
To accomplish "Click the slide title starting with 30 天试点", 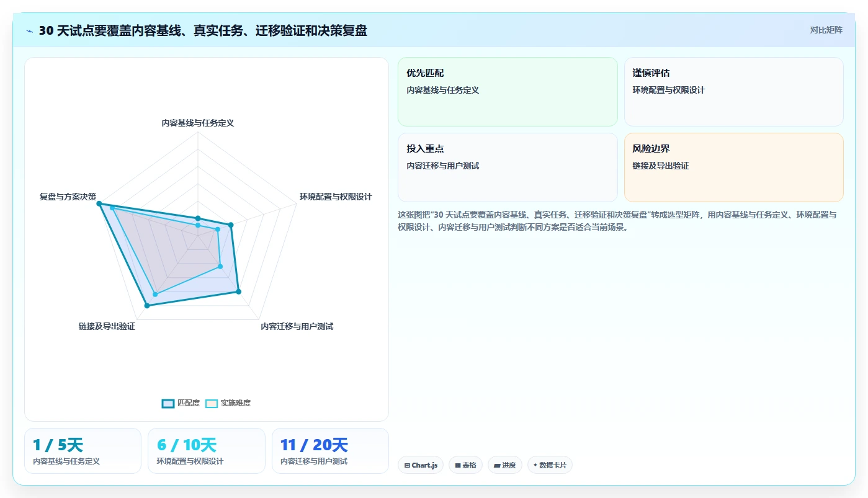I will 203,30.
